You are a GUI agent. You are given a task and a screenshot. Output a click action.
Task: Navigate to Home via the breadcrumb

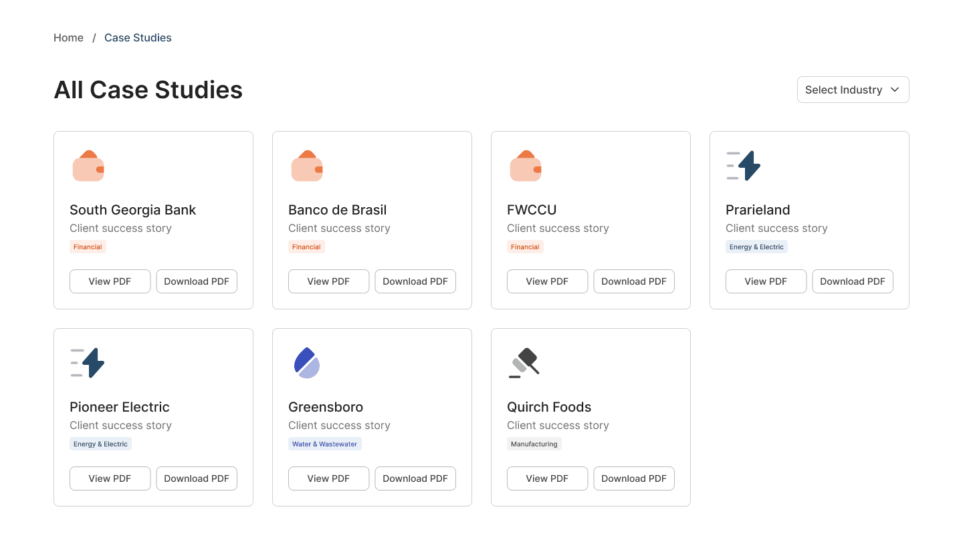68,37
